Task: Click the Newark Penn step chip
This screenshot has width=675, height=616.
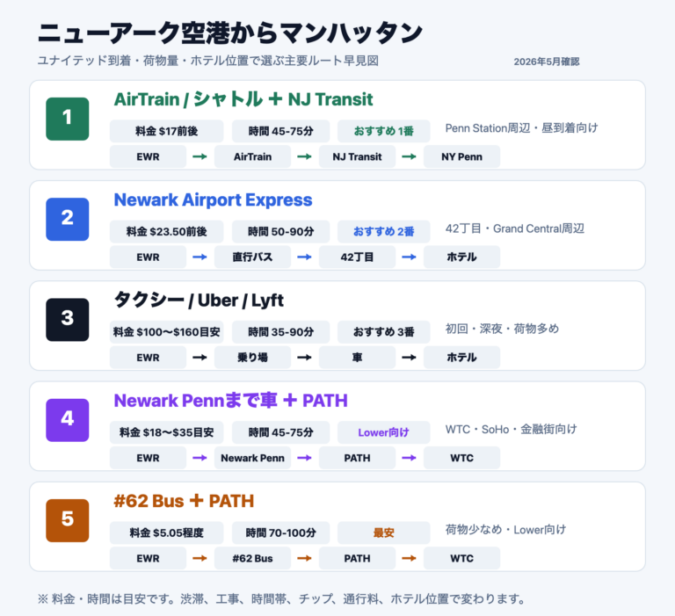Action: [x=253, y=458]
